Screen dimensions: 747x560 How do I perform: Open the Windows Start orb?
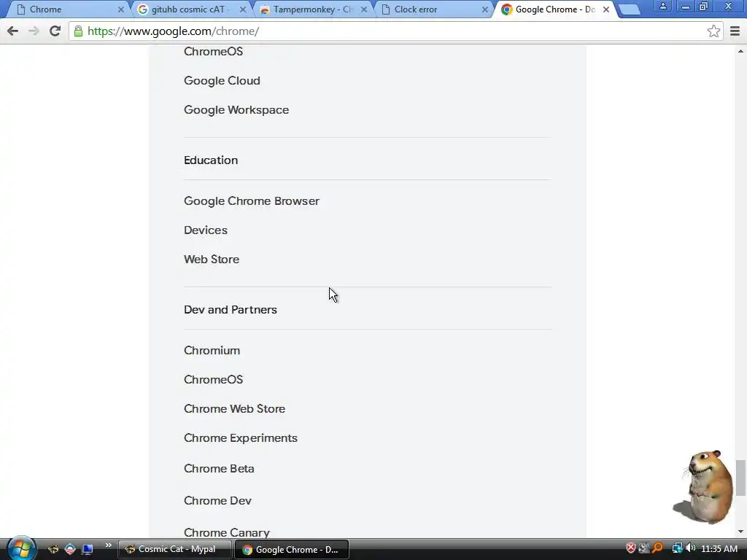point(21,548)
